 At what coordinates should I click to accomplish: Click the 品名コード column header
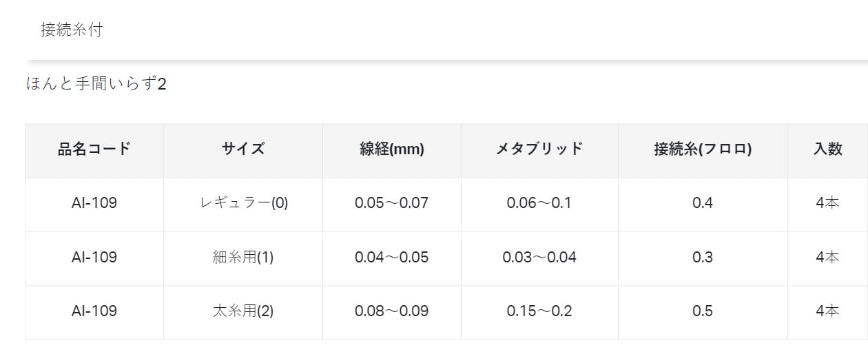[x=94, y=149]
